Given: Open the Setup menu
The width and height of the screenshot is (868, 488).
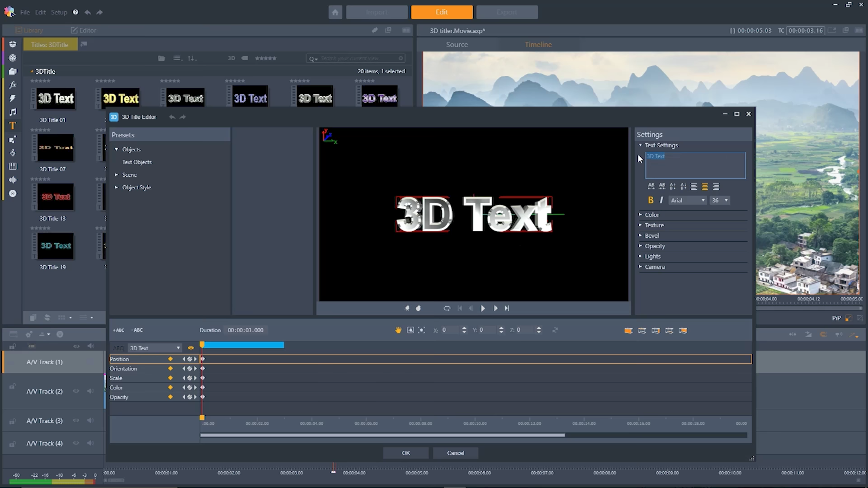Looking at the screenshot, I should coord(59,12).
